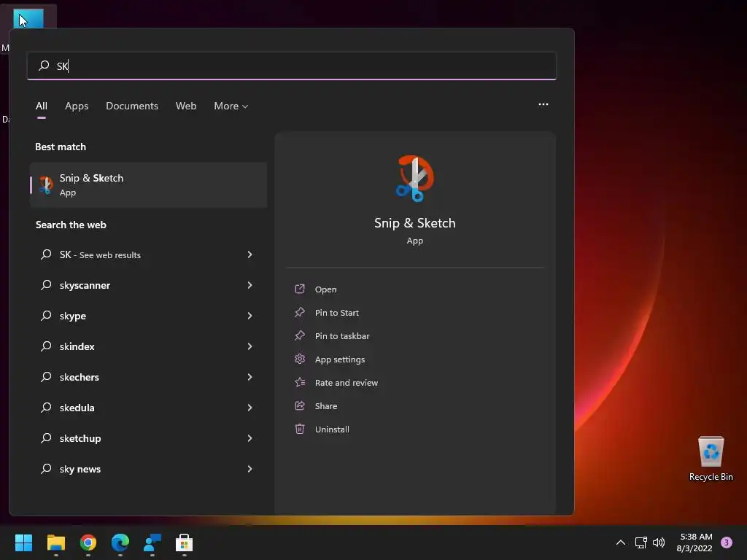Click the trash icon beside Uninstall
The height and width of the screenshot is (560, 747).
pyautogui.click(x=300, y=429)
